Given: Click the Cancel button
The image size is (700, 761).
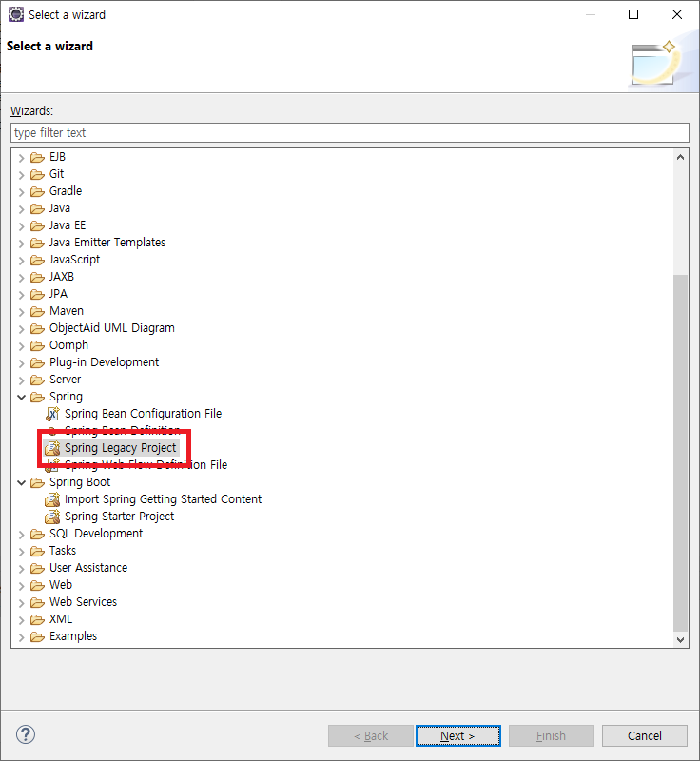Looking at the screenshot, I should [x=644, y=735].
